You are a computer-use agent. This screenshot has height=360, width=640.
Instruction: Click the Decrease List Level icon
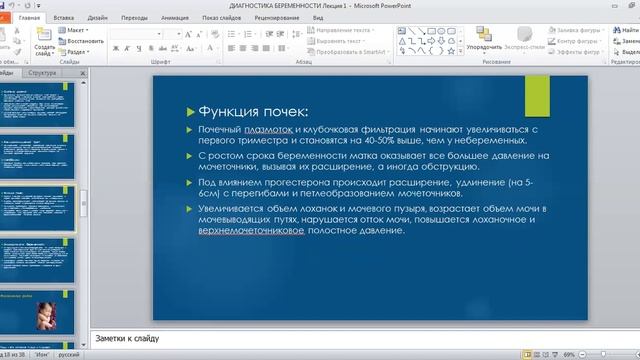(269, 34)
